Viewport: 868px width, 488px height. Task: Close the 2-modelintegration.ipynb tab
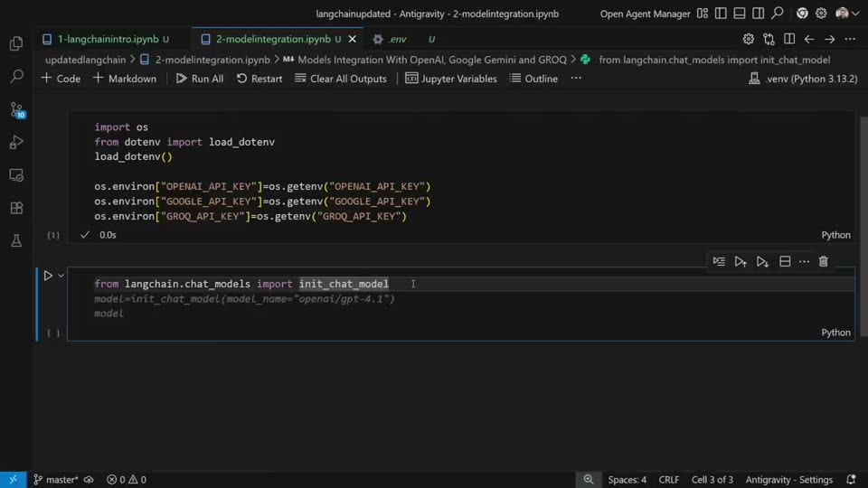click(352, 39)
